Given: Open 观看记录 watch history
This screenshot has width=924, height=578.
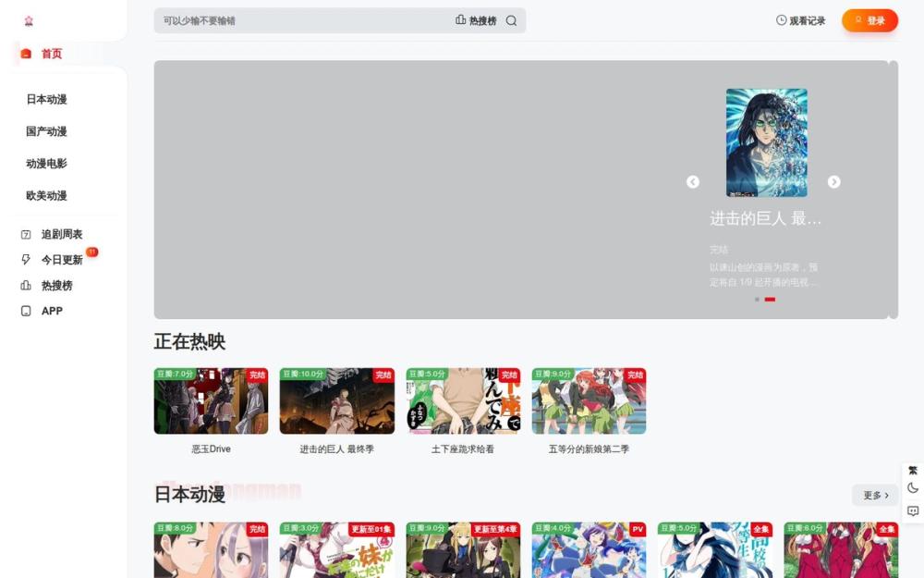Looking at the screenshot, I should pos(800,20).
